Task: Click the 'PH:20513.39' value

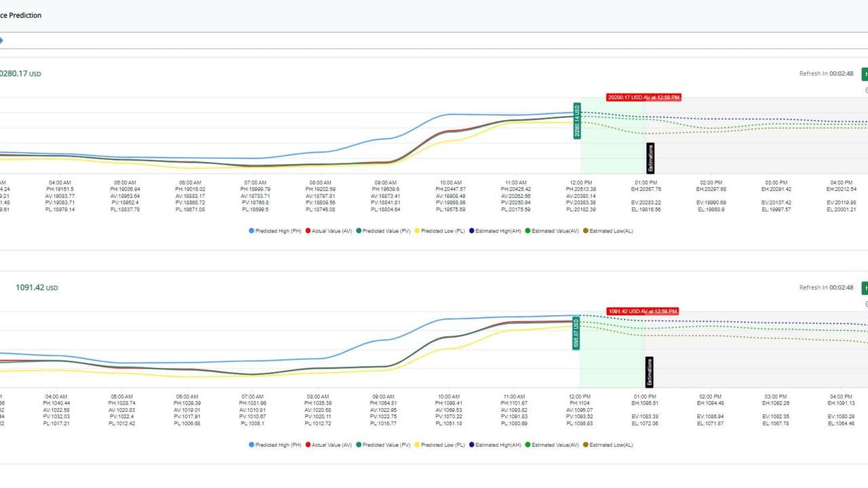Action: click(580, 190)
